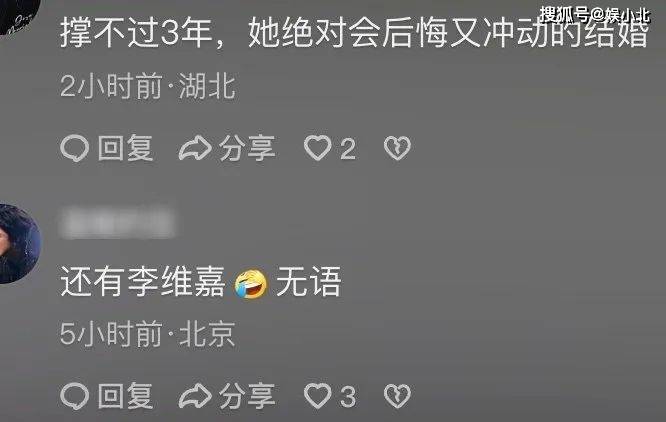Tap 回复 text under the Hubei comment
The height and width of the screenshot is (422, 666).
tap(125, 148)
